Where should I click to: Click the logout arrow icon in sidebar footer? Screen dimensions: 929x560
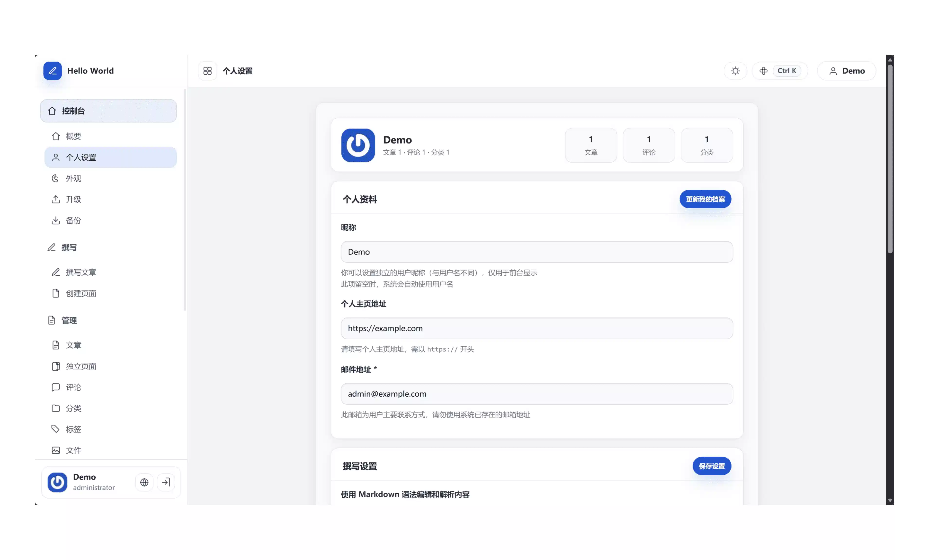(x=166, y=482)
